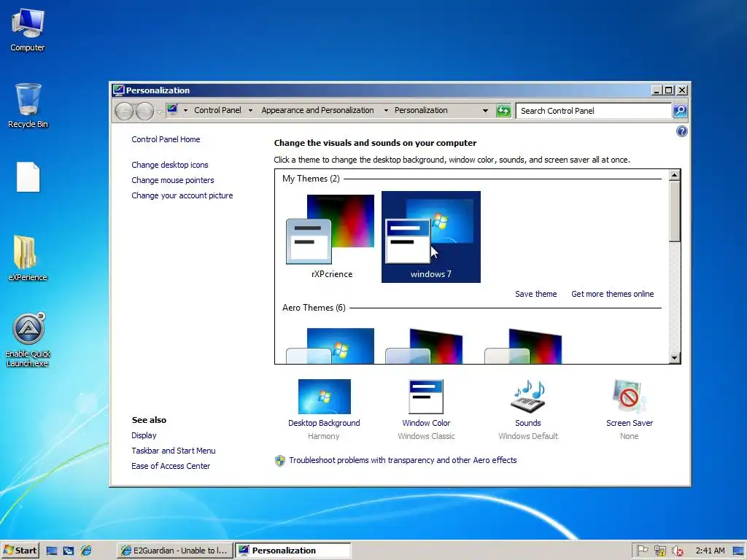This screenshot has width=747, height=560.
Task: Click the Personalization title bar icon
Action: (117, 90)
